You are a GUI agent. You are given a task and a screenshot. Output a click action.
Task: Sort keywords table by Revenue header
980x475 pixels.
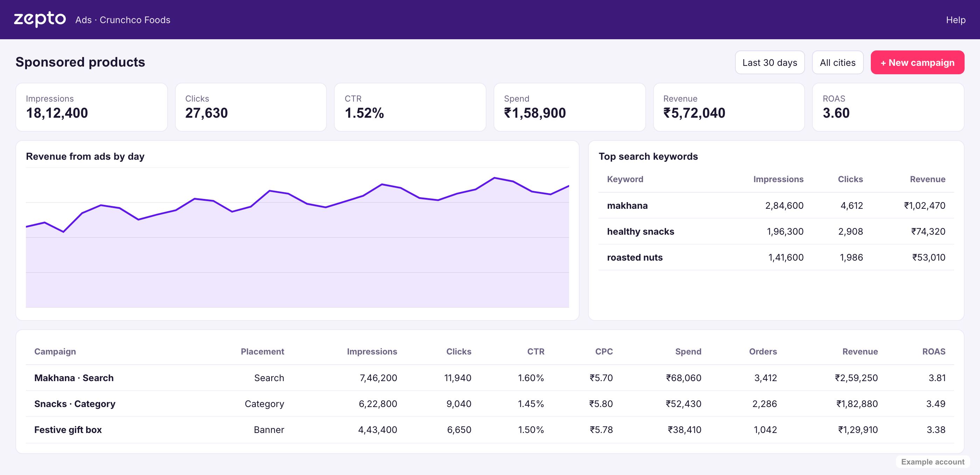click(x=927, y=179)
